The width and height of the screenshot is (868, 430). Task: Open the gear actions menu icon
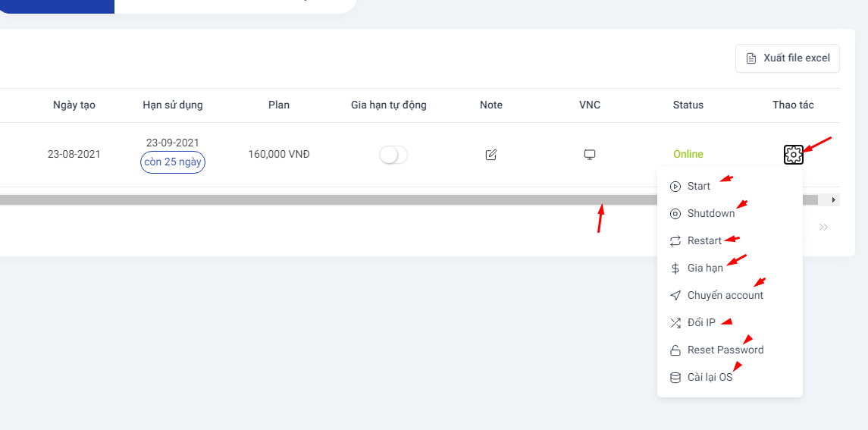point(793,155)
